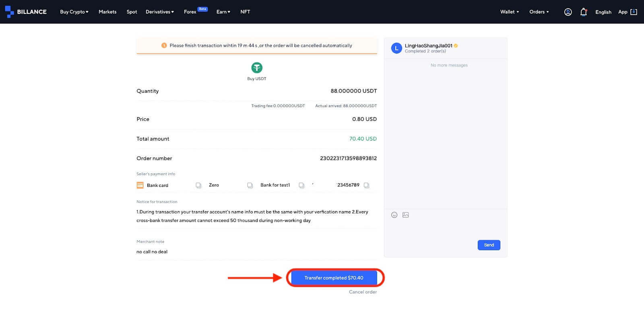Expand the Derivatives dropdown menu
Screen dimensions: 644x309
(160, 12)
